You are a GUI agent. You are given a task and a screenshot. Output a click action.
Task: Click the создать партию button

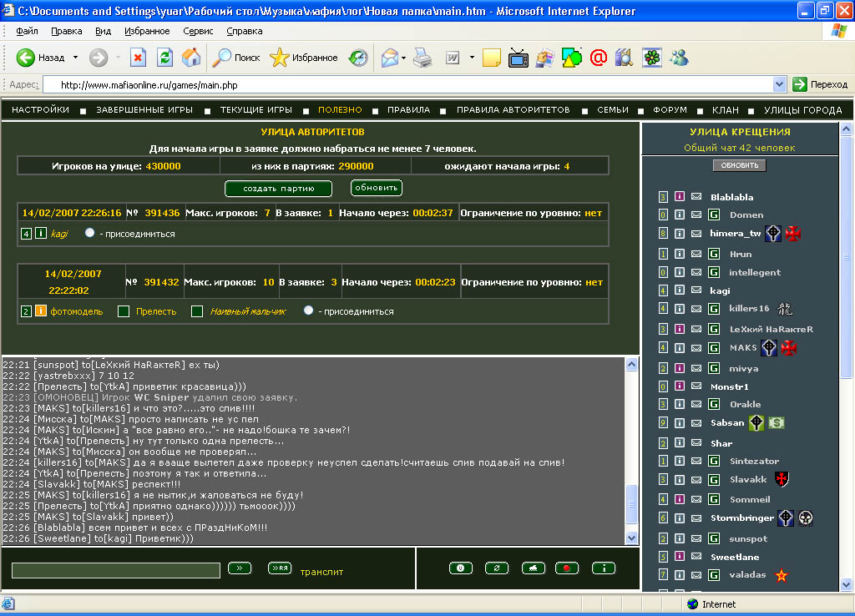(278, 188)
